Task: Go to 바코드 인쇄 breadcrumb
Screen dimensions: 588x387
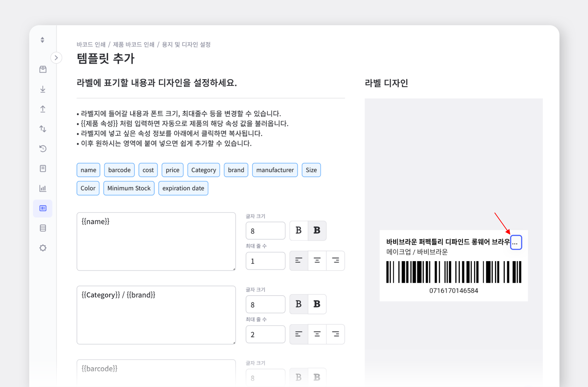Action: (x=91, y=44)
